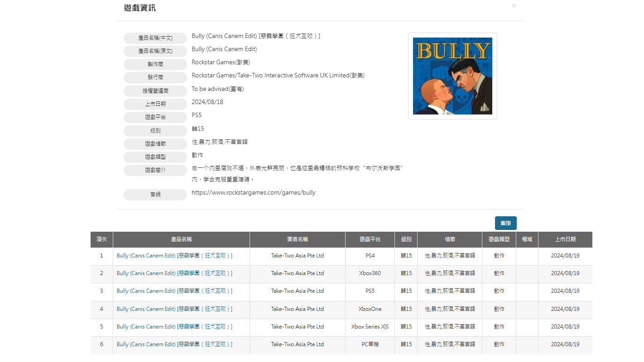644x362 pixels.
Task: Click the 情節 column header
Action: tap(450, 239)
